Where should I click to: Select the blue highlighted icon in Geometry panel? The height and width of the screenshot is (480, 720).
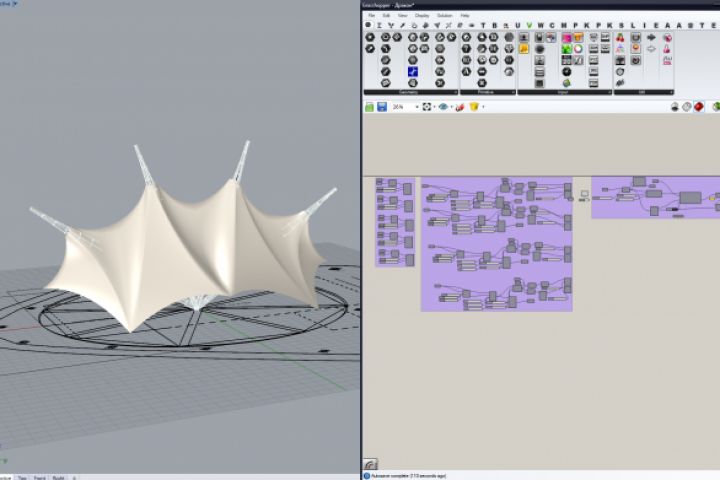click(413, 72)
